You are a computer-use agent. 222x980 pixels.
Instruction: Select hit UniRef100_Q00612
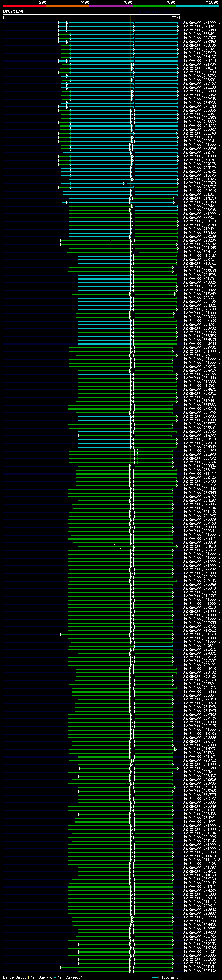tap(199, 906)
